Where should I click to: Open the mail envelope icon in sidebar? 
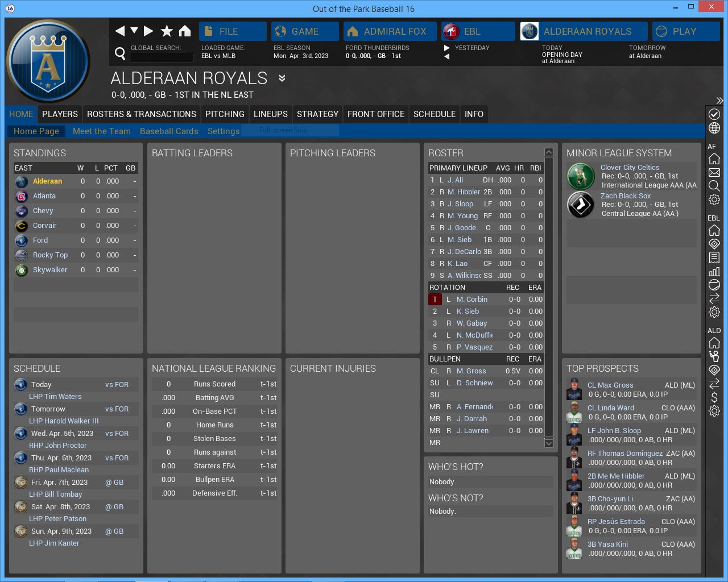click(714, 172)
